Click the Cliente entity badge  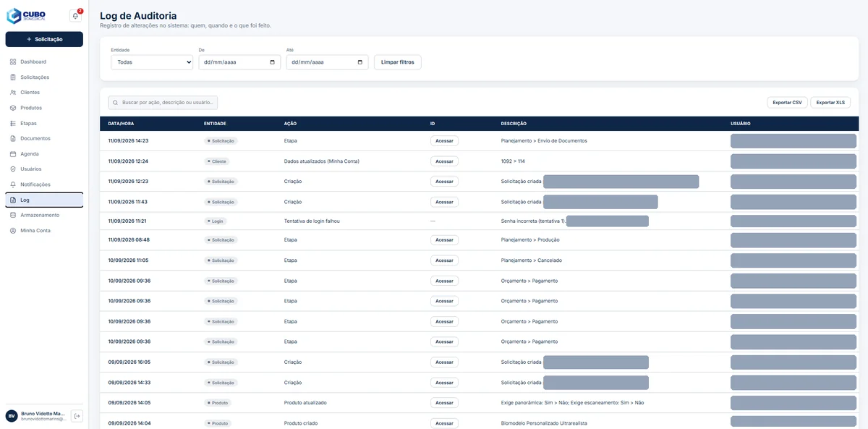(217, 161)
